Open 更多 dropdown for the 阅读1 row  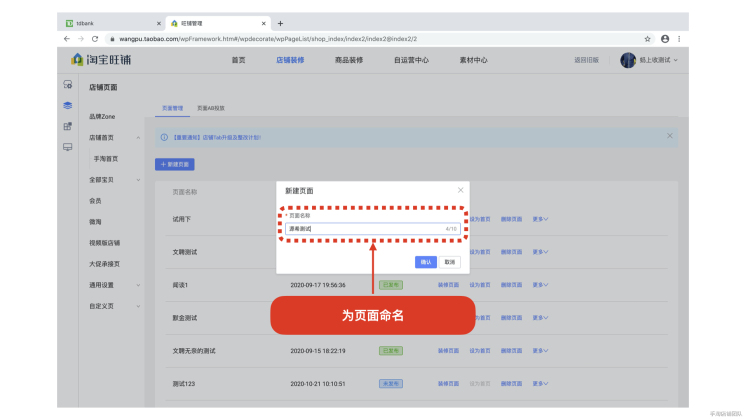tap(540, 285)
